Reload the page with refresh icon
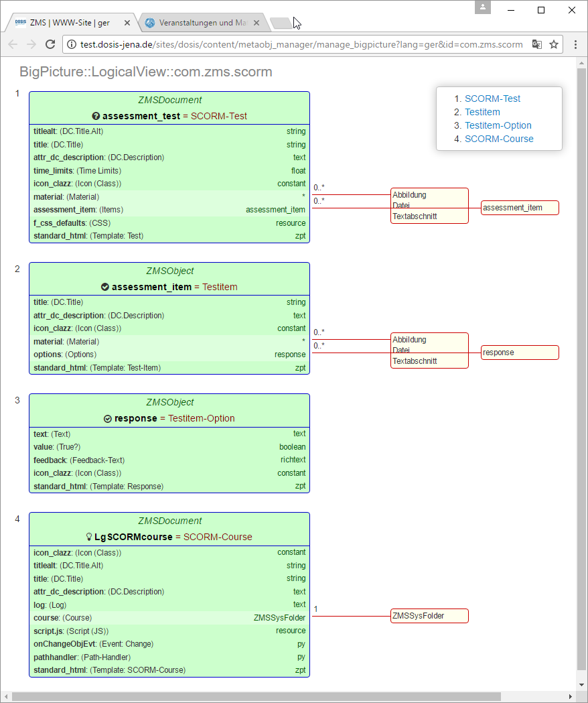This screenshot has height=703, width=588. point(50,44)
